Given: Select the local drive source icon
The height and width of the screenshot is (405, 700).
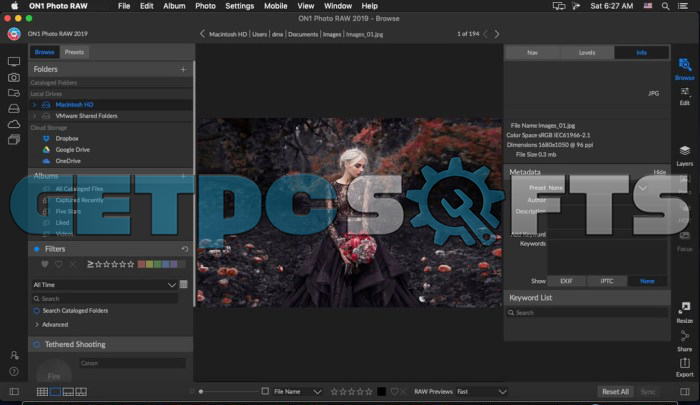Looking at the screenshot, I should 14,109.
